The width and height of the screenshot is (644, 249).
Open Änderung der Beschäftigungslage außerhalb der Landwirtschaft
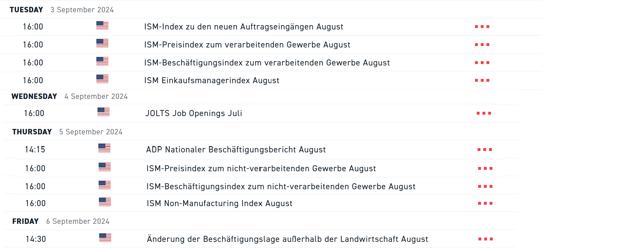(287, 239)
